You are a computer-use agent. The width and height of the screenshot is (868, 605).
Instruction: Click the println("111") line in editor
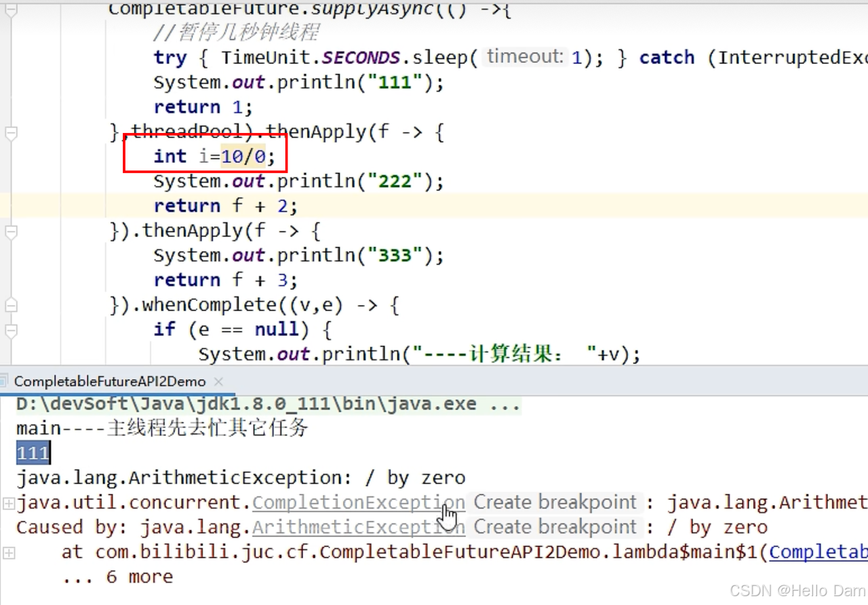(x=298, y=82)
